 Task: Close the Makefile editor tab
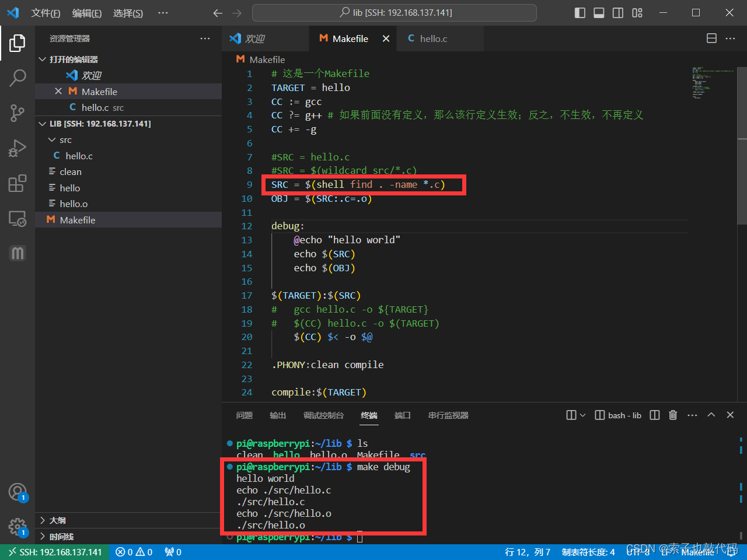pyautogui.click(x=386, y=38)
